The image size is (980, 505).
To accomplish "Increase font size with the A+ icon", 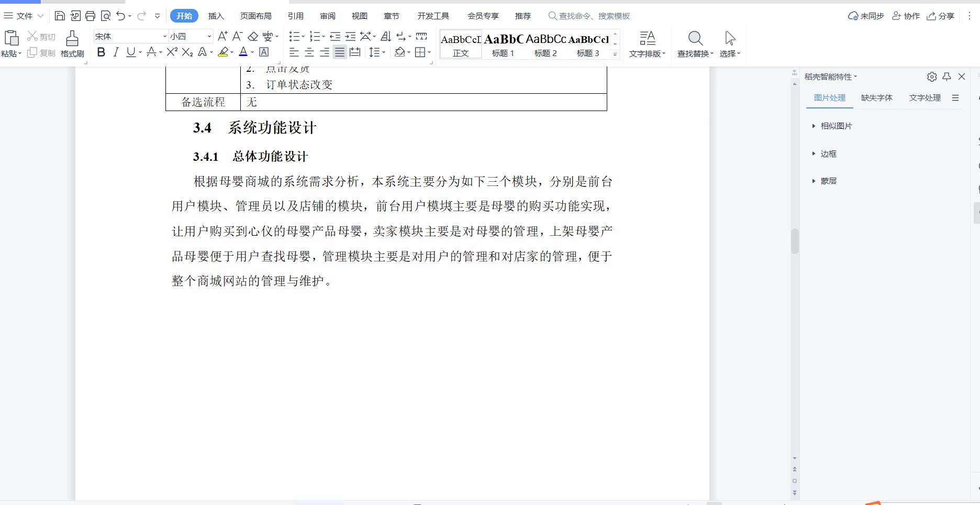I will point(222,36).
